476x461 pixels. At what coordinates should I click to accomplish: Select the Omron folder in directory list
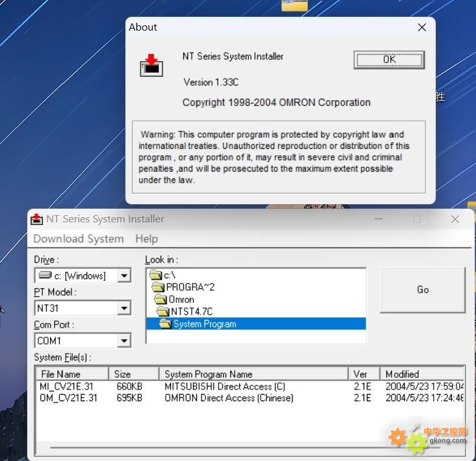point(181,299)
